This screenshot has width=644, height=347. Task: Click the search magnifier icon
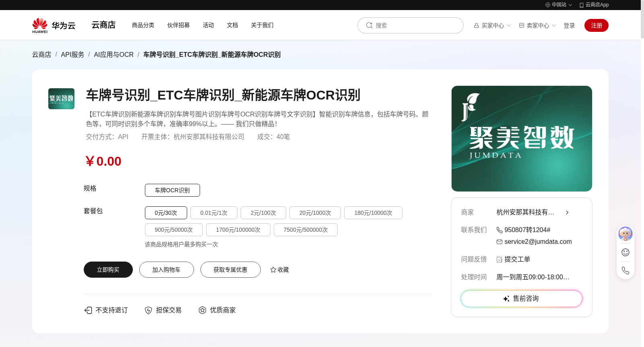click(x=369, y=25)
